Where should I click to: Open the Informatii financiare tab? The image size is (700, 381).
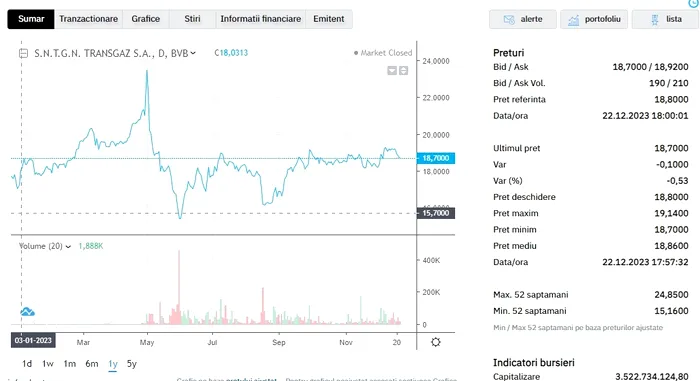point(261,19)
